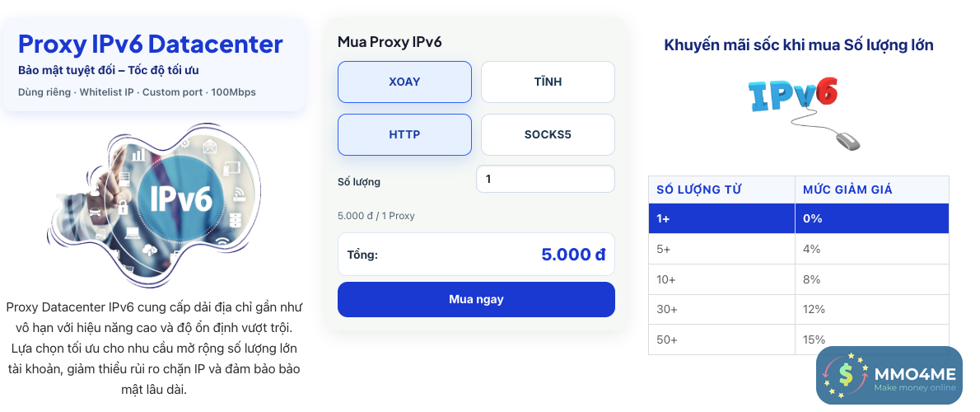Choose the TĨNH static proxy option
980x412 pixels.
point(548,82)
